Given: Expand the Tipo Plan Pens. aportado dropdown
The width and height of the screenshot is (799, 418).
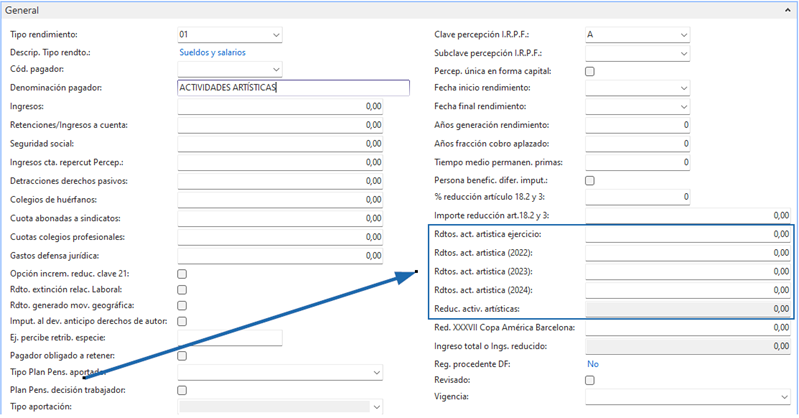Looking at the screenshot, I should point(376,373).
